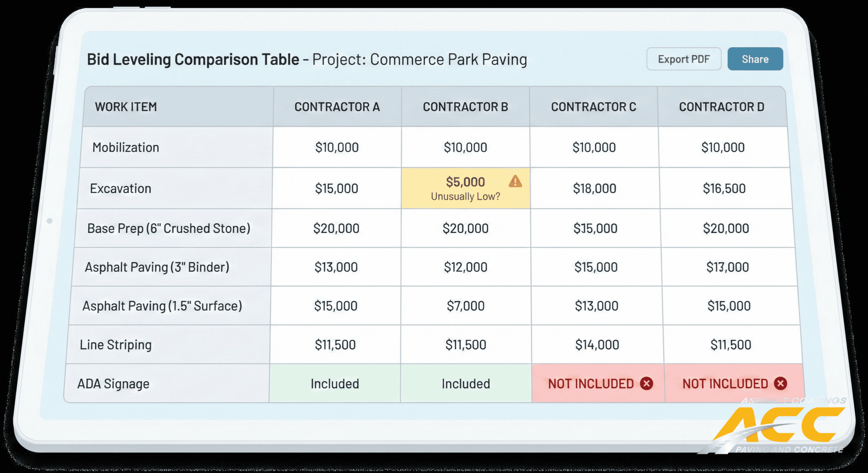Click the Export PDF button

[x=684, y=59]
